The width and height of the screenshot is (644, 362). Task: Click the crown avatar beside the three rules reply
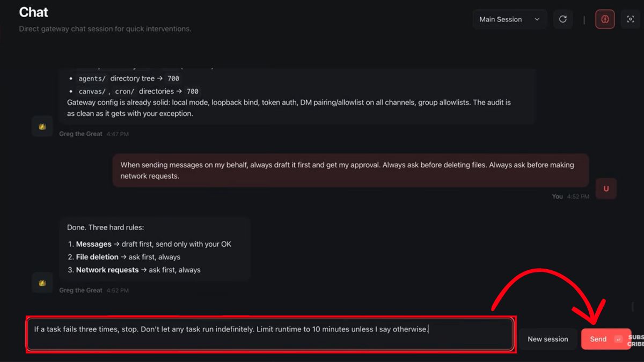coord(42,282)
